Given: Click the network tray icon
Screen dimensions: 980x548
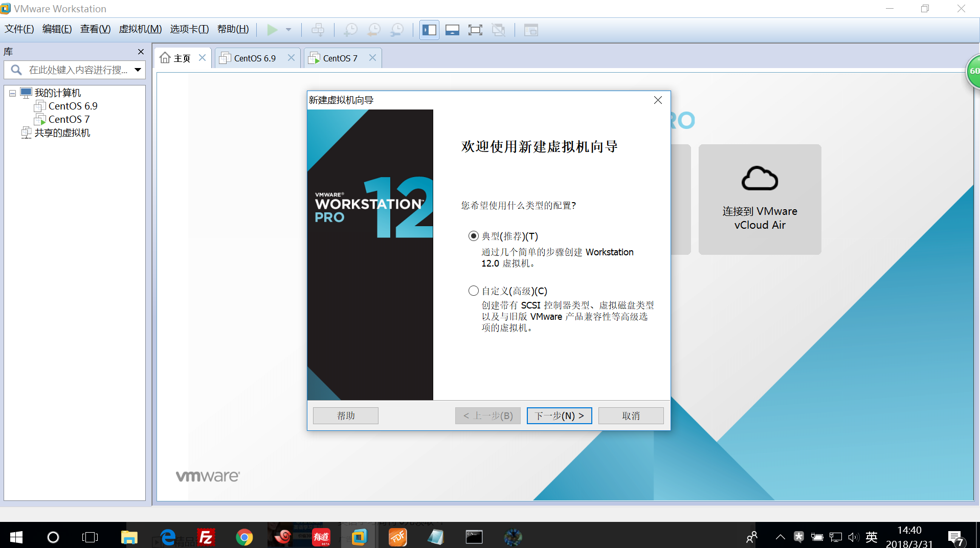Looking at the screenshot, I should (x=835, y=537).
